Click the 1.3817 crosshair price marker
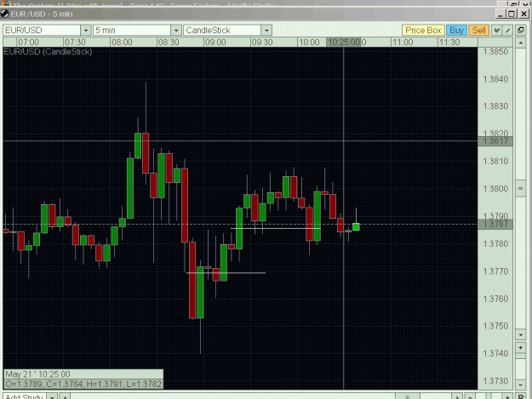 (495, 141)
